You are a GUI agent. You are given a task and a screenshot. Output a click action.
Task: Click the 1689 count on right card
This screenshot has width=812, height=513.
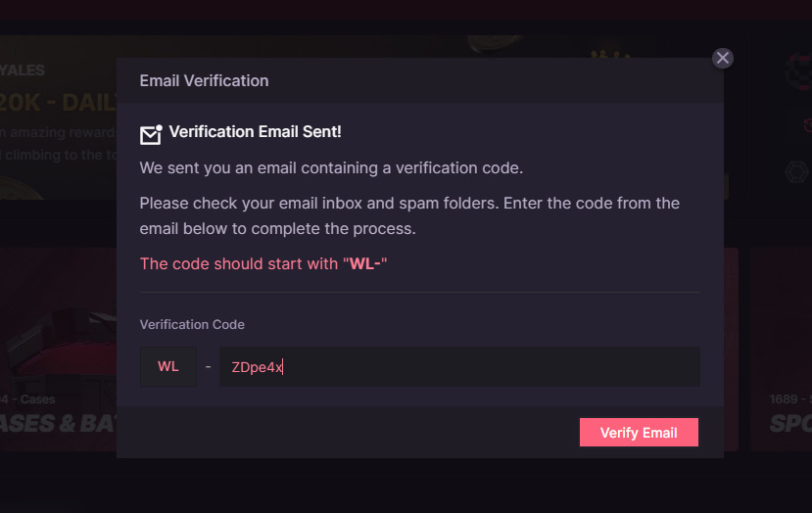782,399
